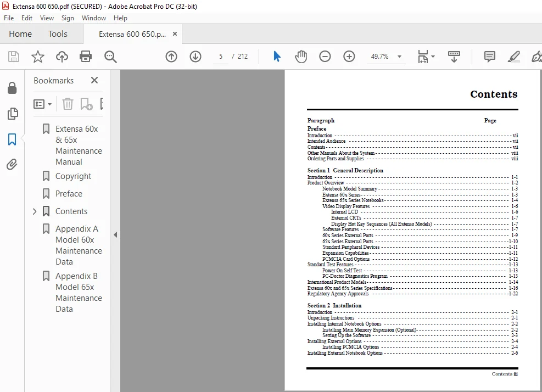The height and width of the screenshot is (392, 542).
Task: Switch to the Home tab
Action: [20, 34]
